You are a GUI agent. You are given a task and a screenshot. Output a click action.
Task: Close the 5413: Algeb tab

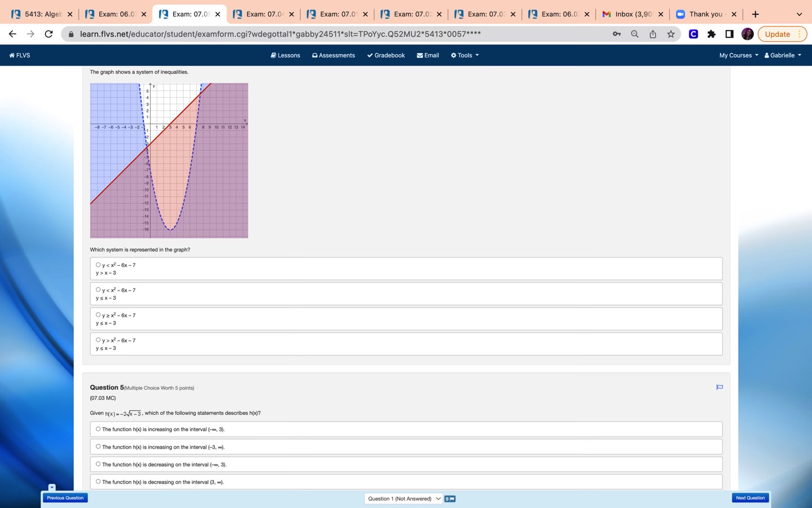70,14
